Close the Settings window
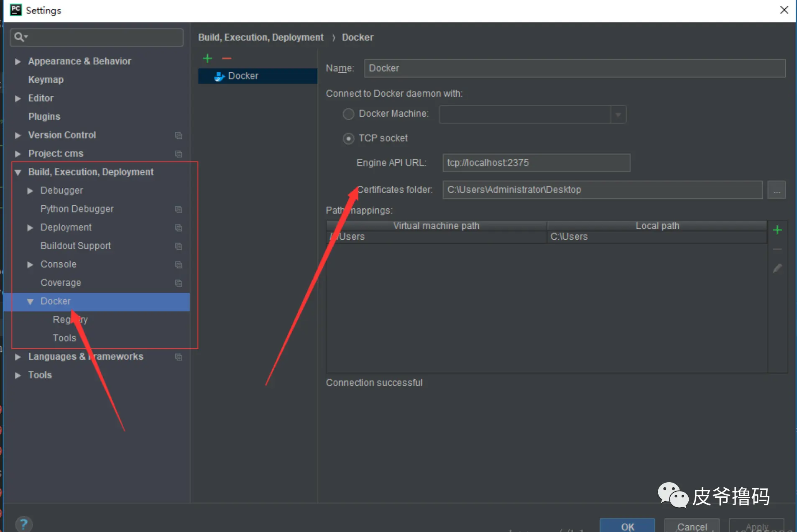797x532 pixels. tap(784, 10)
